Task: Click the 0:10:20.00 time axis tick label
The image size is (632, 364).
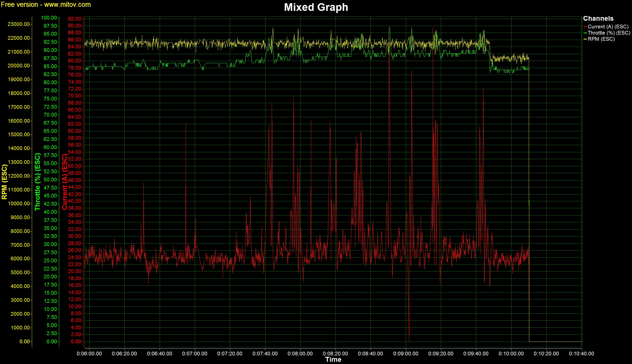Action: pos(546,354)
